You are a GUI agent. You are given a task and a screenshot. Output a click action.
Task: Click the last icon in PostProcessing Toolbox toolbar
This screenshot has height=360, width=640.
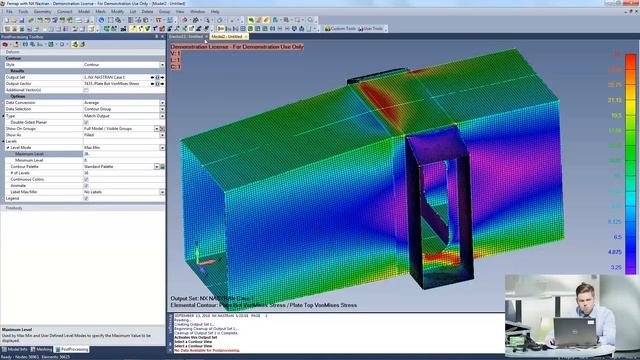click(82, 44)
